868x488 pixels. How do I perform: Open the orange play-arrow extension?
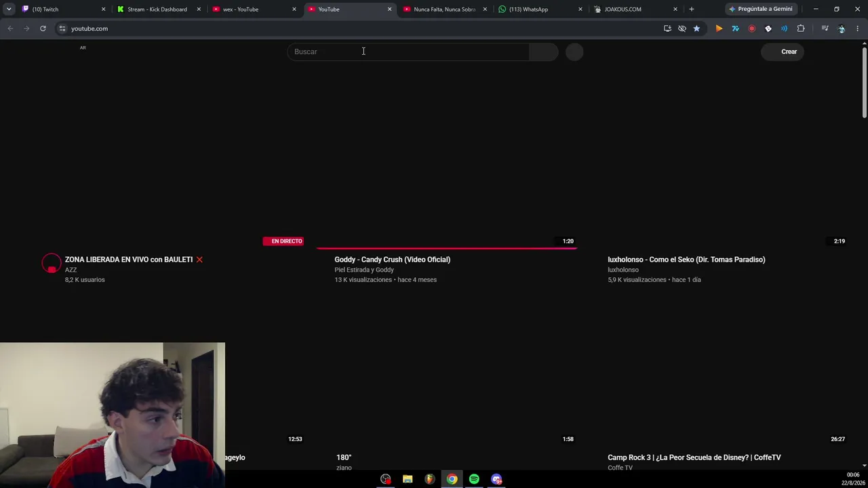coord(719,28)
